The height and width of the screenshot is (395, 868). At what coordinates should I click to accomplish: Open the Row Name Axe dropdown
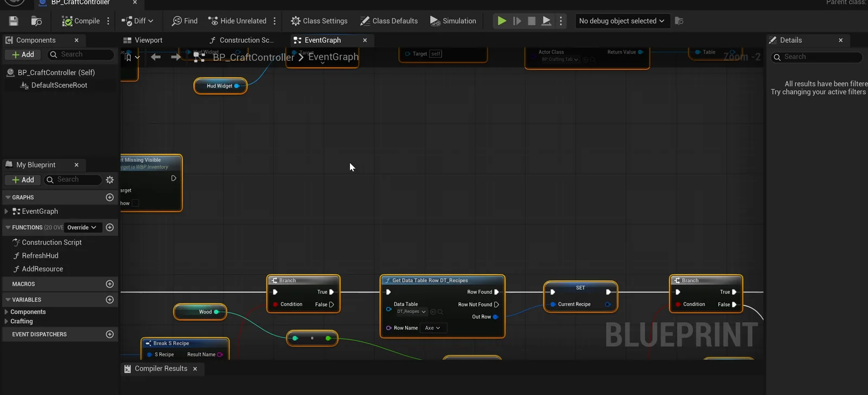[433, 328]
